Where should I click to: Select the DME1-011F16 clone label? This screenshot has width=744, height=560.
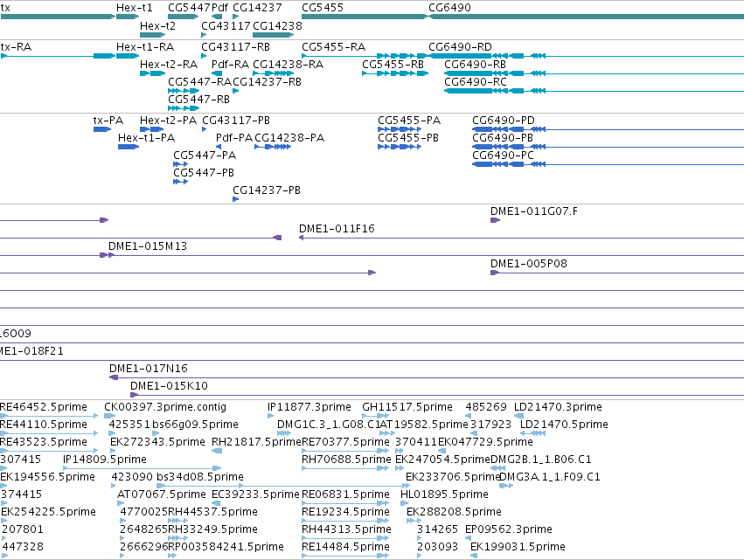(337, 229)
